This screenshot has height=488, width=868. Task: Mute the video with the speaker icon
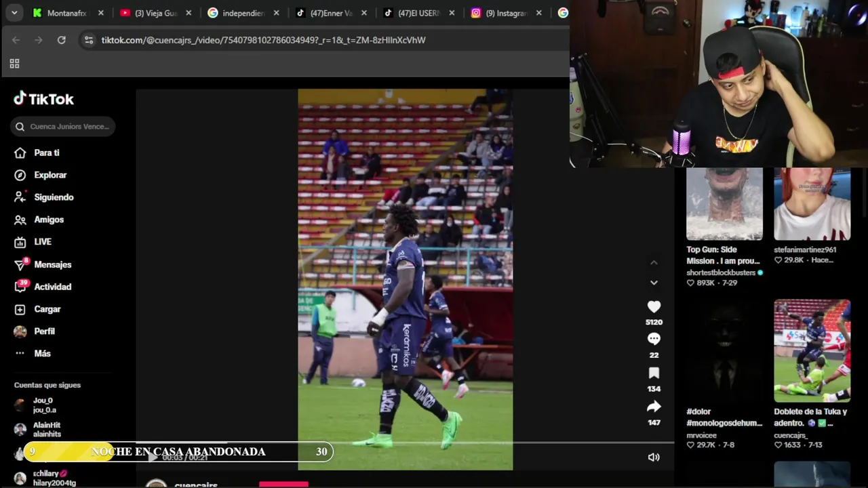[x=654, y=457]
